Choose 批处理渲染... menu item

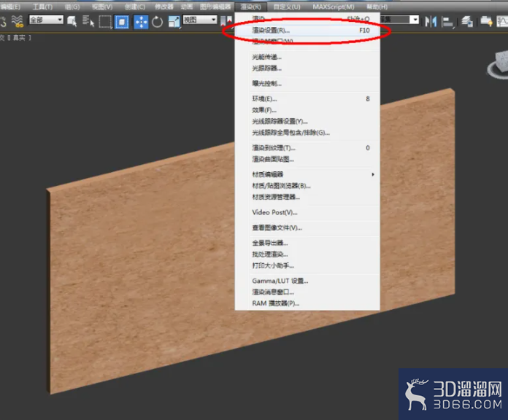[x=307, y=254]
